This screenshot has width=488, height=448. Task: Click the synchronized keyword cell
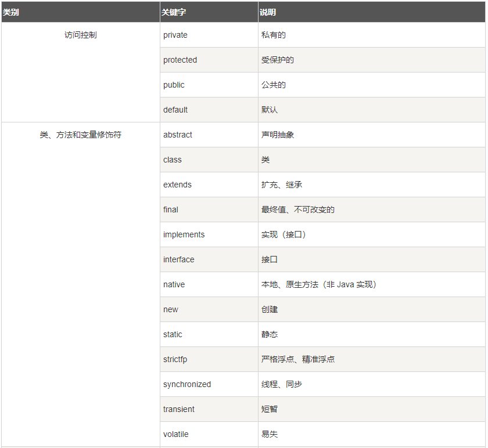coord(209,384)
